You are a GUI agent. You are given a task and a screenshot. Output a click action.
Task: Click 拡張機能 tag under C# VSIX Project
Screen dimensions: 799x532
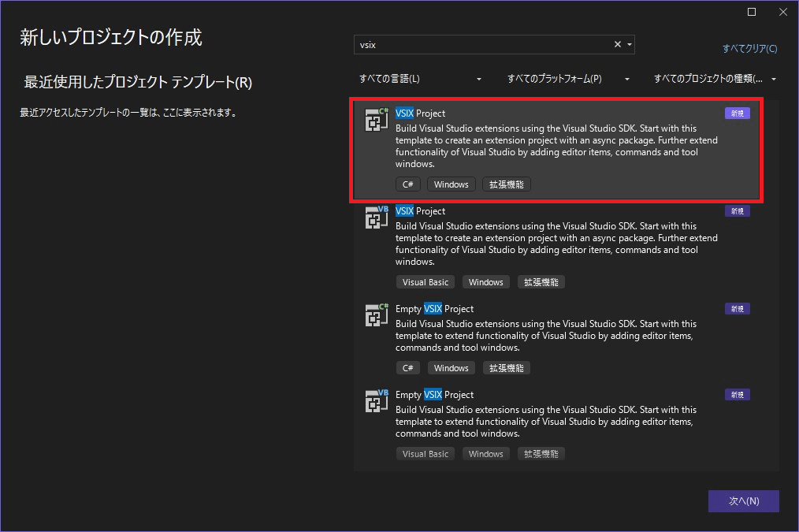(x=507, y=184)
